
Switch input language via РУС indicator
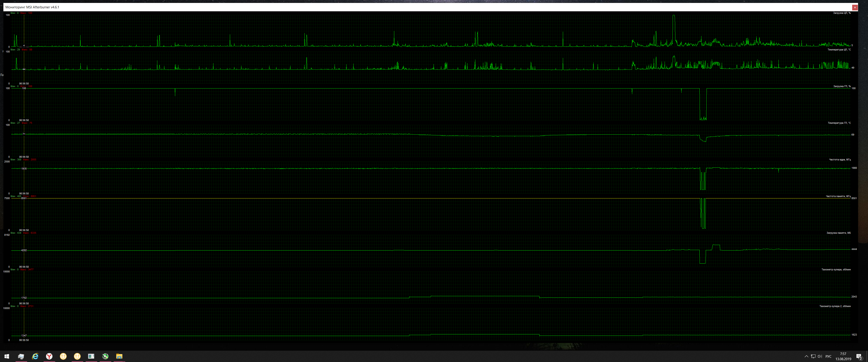point(829,356)
